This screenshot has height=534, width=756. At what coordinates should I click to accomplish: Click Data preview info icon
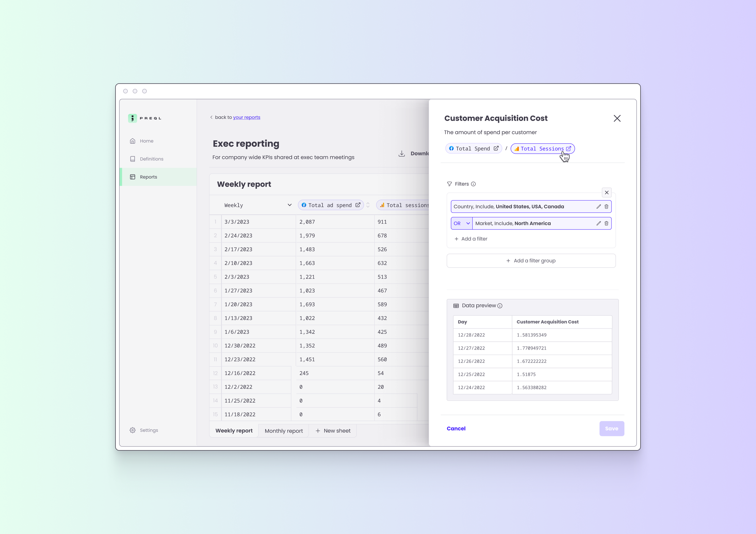click(500, 306)
